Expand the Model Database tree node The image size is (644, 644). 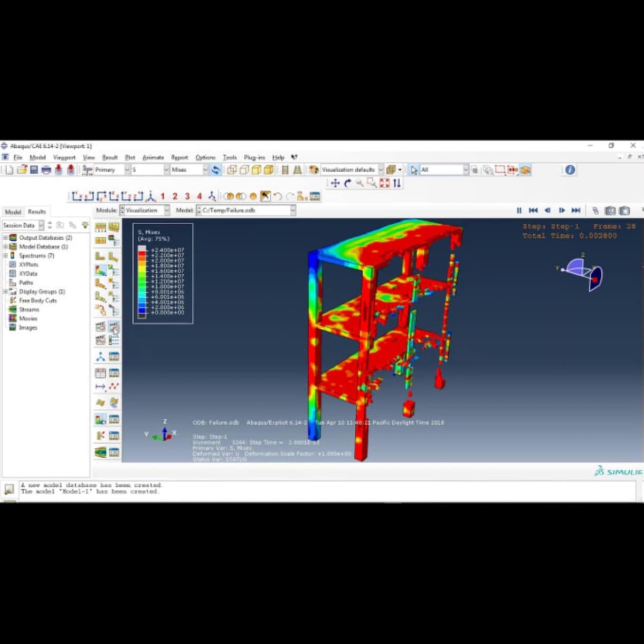[6, 247]
